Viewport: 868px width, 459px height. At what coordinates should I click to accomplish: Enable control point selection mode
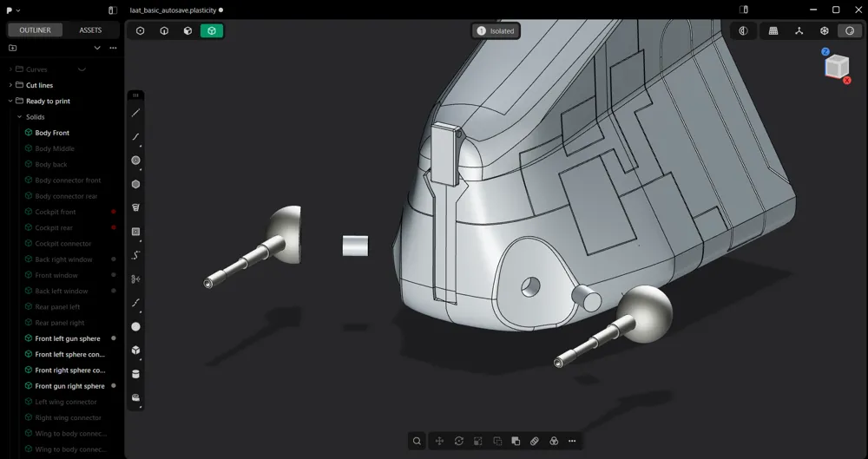[x=140, y=31]
